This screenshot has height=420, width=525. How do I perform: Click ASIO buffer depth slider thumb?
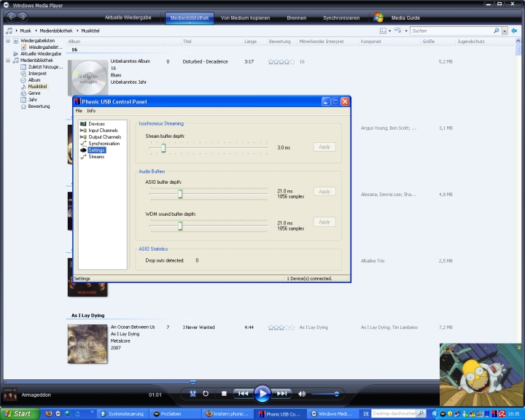coord(180,194)
